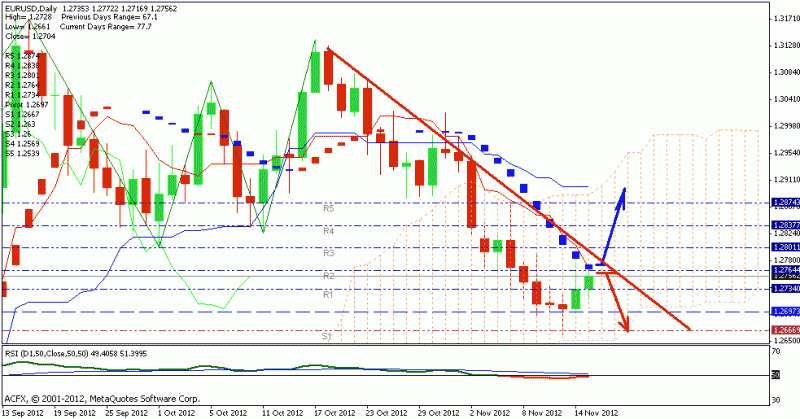Select the R3 pivot line label

pyautogui.click(x=327, y=253)
